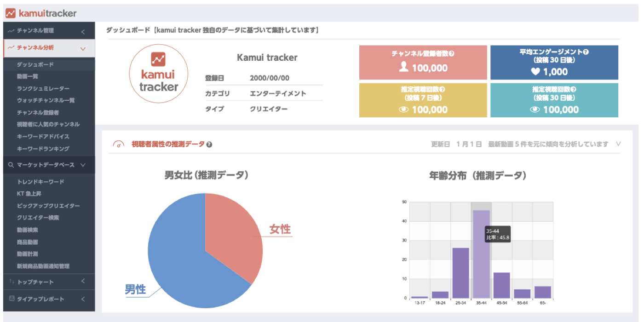Click icon beside タイアップレポート
Viewport: 644px width, 322px height.
tap(11, 299)
